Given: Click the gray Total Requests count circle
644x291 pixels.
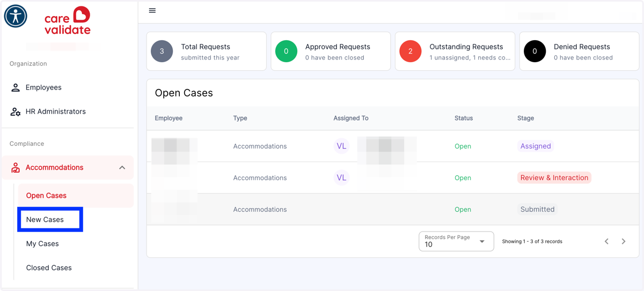Looking at the screenshot, I should 162,51.
